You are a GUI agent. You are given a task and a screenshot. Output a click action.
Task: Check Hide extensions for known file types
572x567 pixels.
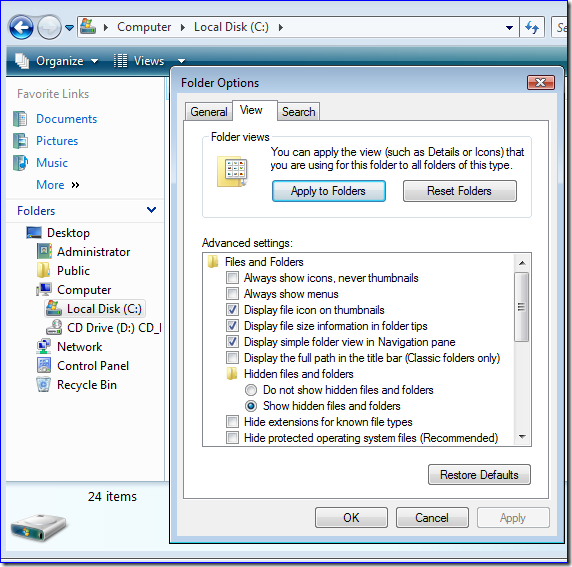pos(232,422)
